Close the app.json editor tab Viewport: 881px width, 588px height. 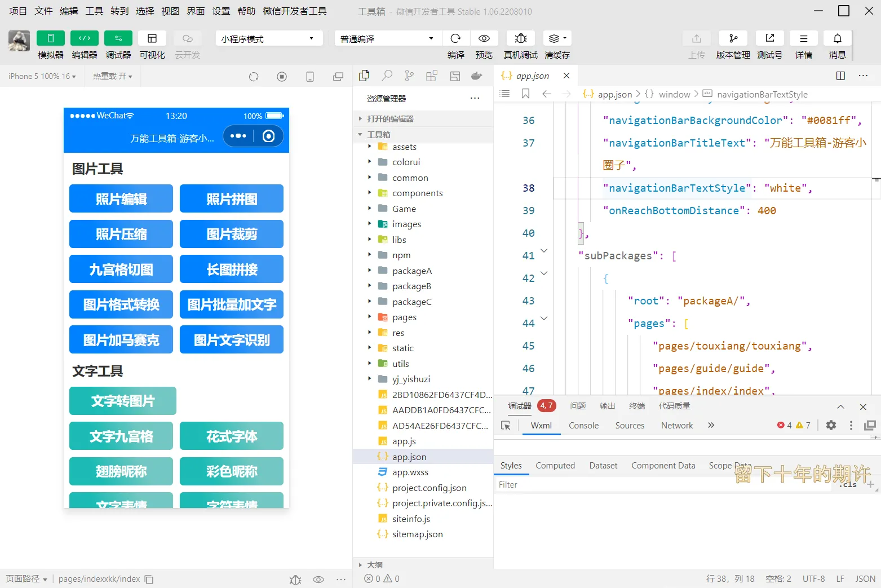pyautogui.click(x=566, y=76)
